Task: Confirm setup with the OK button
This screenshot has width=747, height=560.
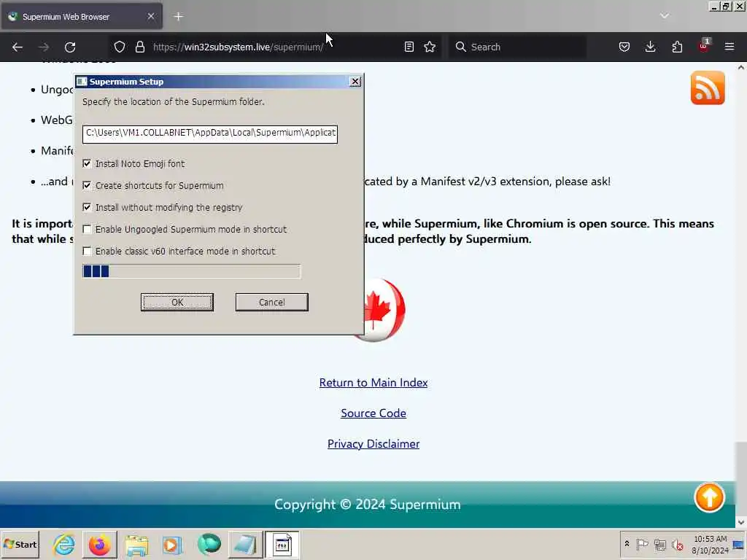Action: [x=177, y=303]
